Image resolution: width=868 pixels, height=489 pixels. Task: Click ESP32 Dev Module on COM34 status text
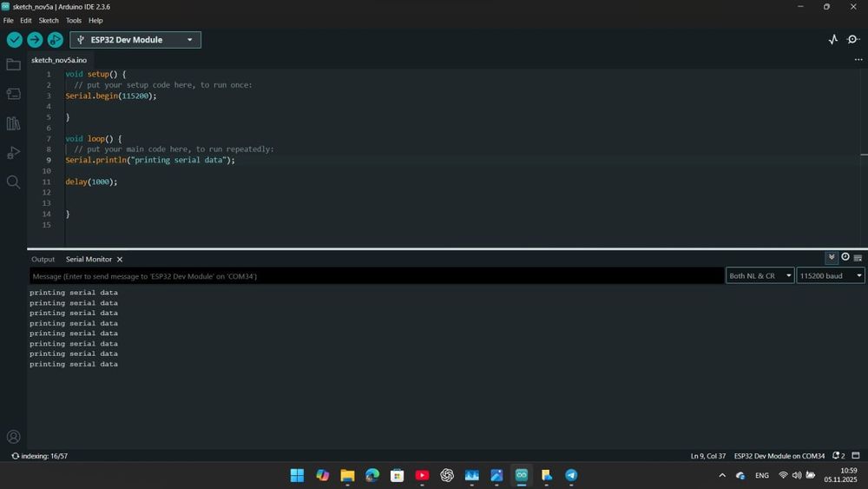779,456
